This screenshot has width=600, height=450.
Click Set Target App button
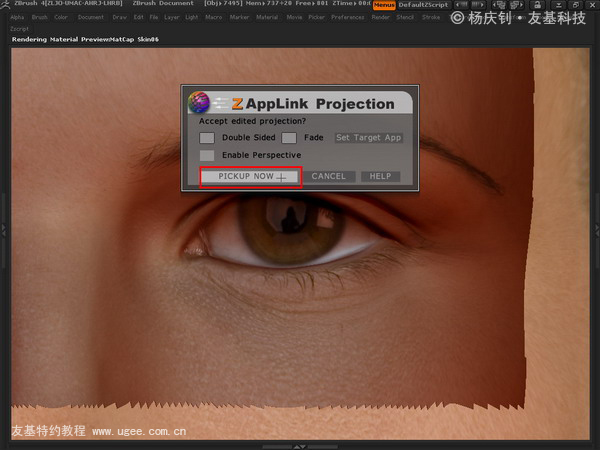click(368, 138)
